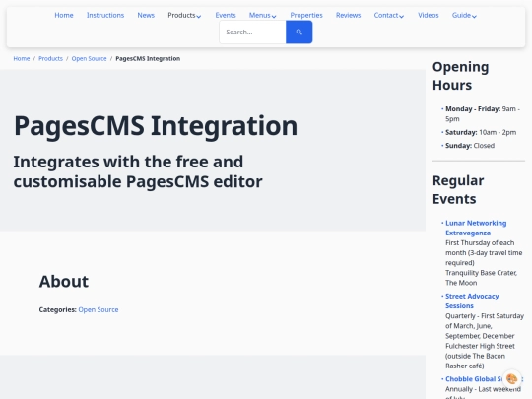Expand the Contact dropdown menu
Viewport: 532px width, 399px height.
pyautogui.click(x=389, y=15)
